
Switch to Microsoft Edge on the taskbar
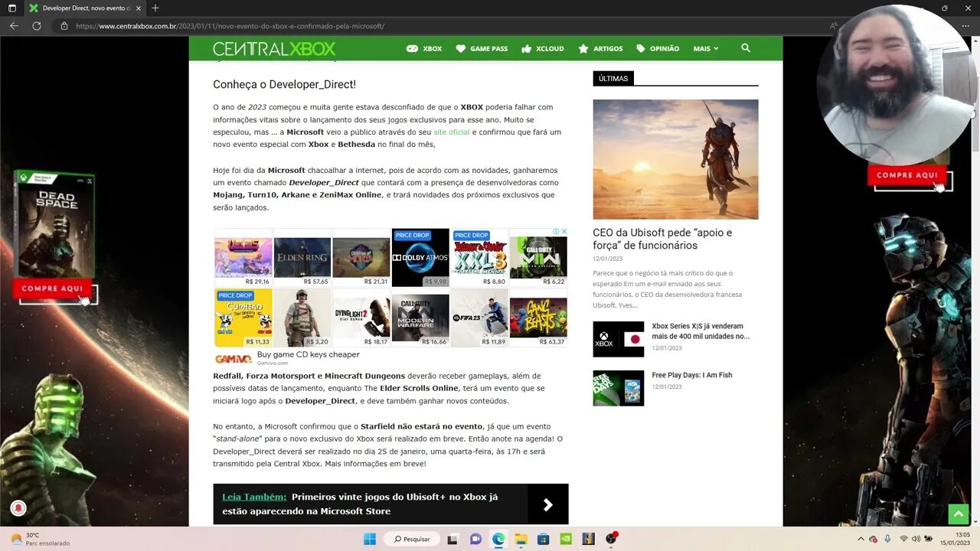[x=498, y=539]
